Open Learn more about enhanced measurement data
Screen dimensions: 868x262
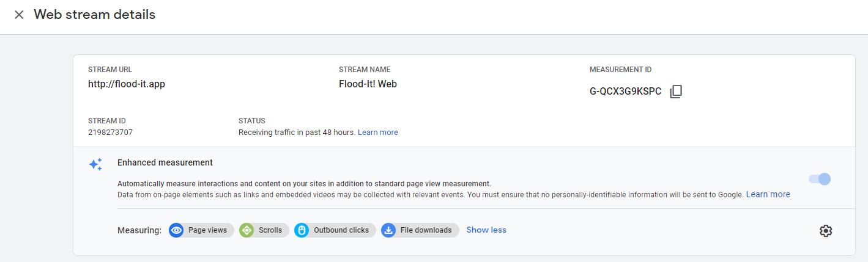(768, 194)
